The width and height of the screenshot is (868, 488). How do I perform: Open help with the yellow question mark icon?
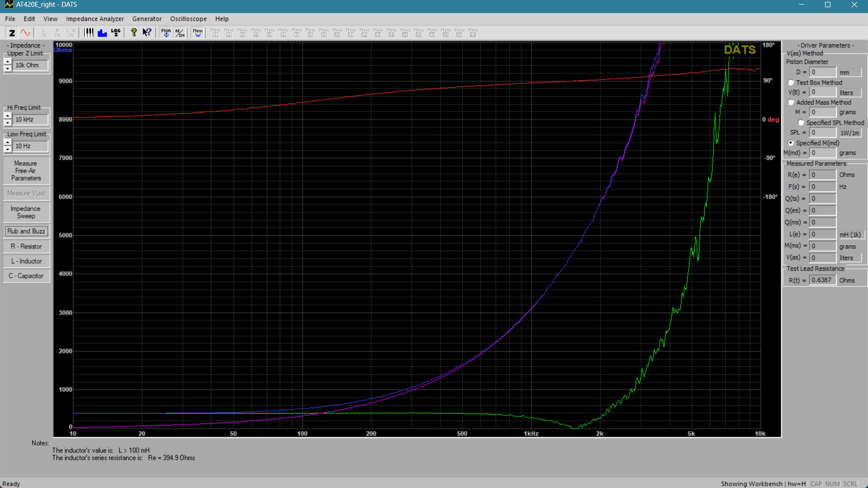[134, 33]
